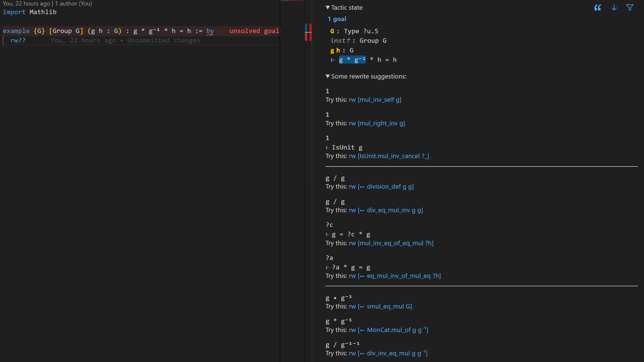Place cursor on rw?? tactic line
Image resolution: width=644 pixels, height=362 pixels.
point(18,40)
